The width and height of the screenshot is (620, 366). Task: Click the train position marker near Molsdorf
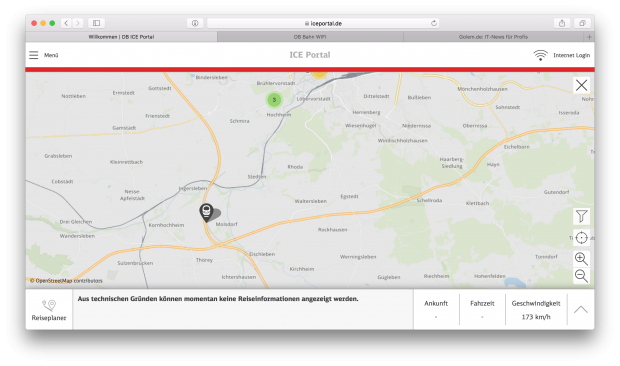pyautogui.click(x=206, y=212)
